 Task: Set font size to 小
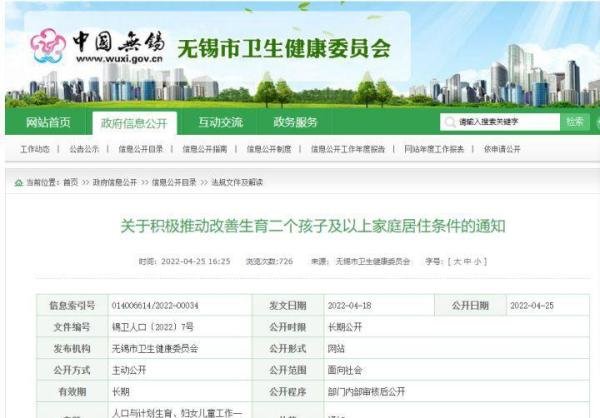tap(478, 262)
